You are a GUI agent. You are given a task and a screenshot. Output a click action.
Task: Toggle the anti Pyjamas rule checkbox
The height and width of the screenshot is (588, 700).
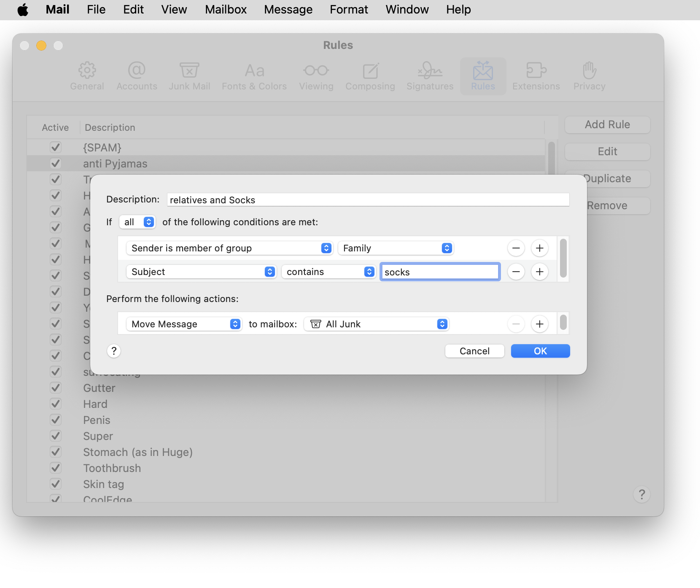[55, 163]
